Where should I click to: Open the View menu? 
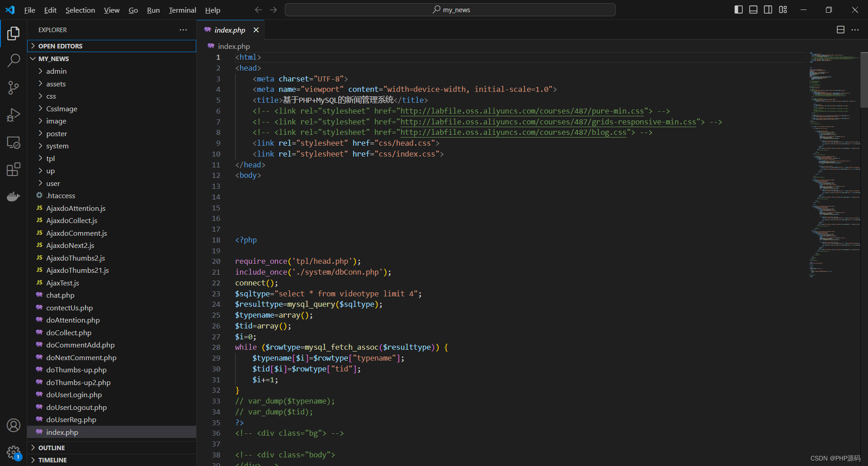coord(112,10)
